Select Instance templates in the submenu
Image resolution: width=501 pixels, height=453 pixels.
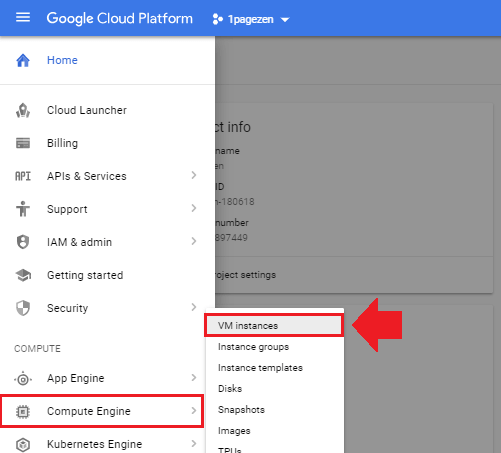275,368
